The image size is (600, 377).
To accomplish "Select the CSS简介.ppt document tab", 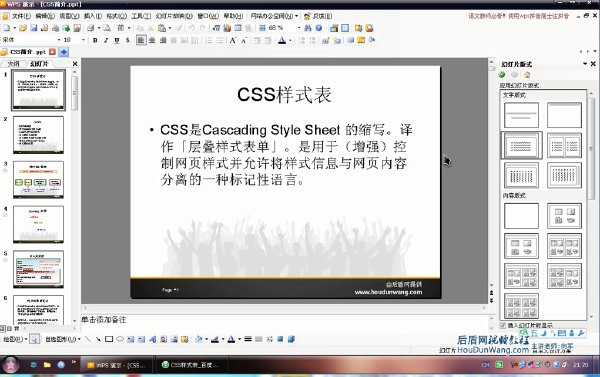I will point(28,52).
